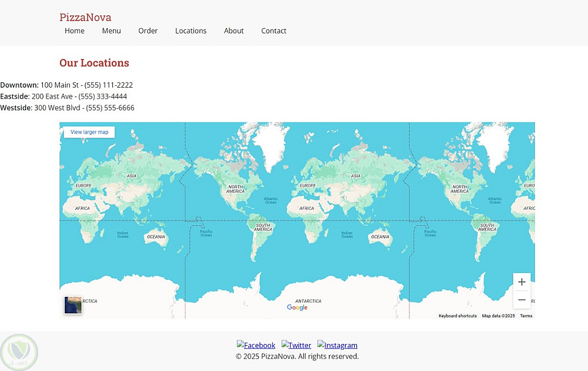Open map Keyboard shortcuts

pyautogui.click(x=457, y=316)
